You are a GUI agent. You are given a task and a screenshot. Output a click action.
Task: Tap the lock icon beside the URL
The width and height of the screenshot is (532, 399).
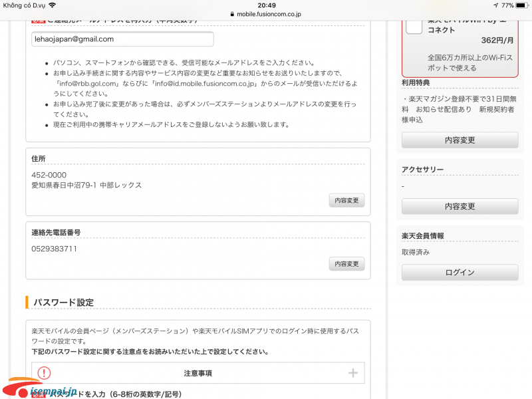[x=232, y=14]
